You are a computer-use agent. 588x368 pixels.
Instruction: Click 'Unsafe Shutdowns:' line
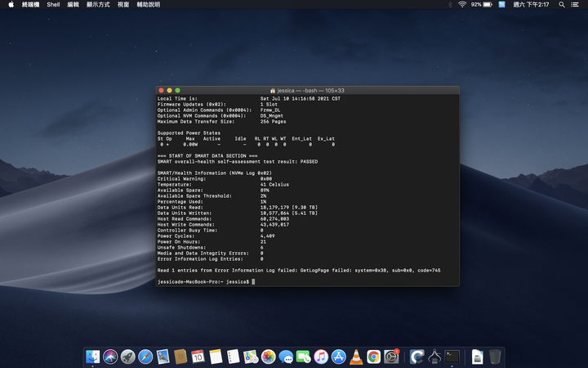(211, 248)
